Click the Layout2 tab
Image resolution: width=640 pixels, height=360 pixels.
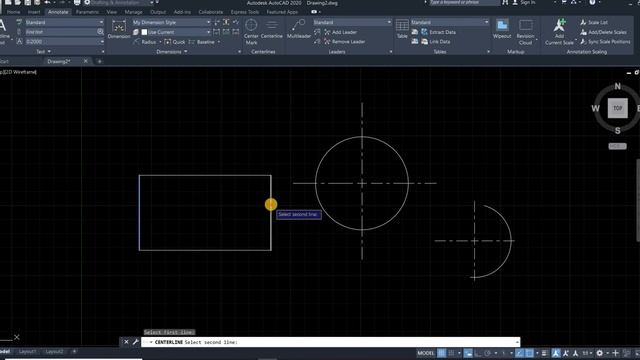(54, 351)
